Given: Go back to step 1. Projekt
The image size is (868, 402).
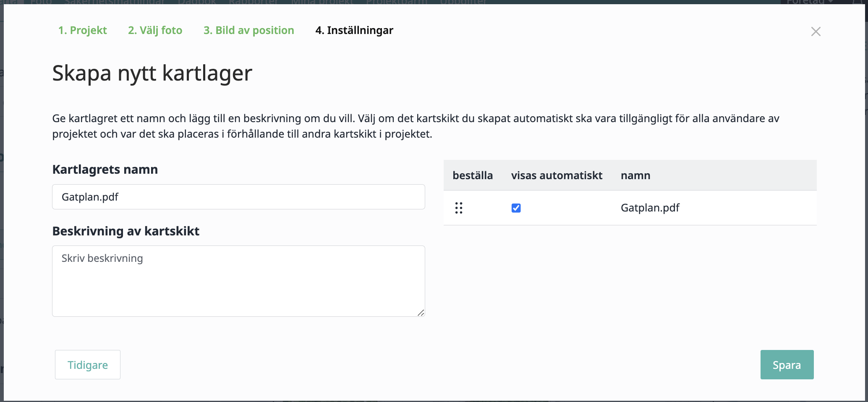Looking at the screenshot, I should pyautogui.click(x=82, y=30).
